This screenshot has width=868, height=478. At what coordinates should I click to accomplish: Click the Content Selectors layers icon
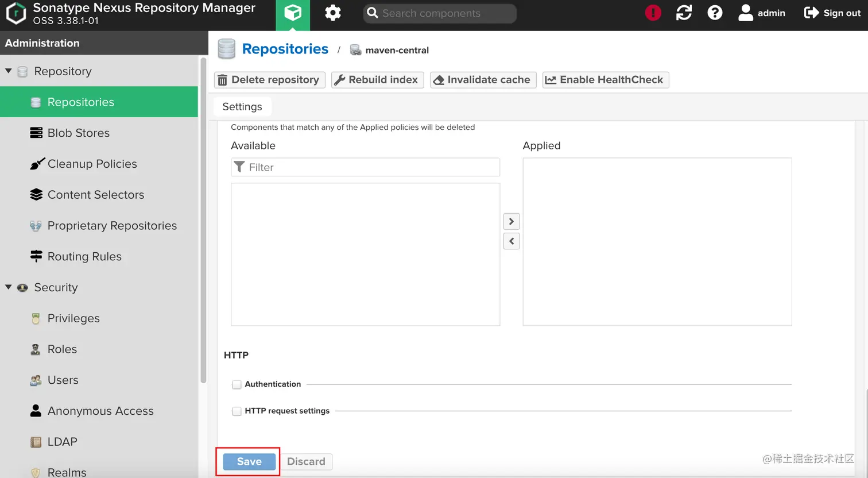(36, 195)
